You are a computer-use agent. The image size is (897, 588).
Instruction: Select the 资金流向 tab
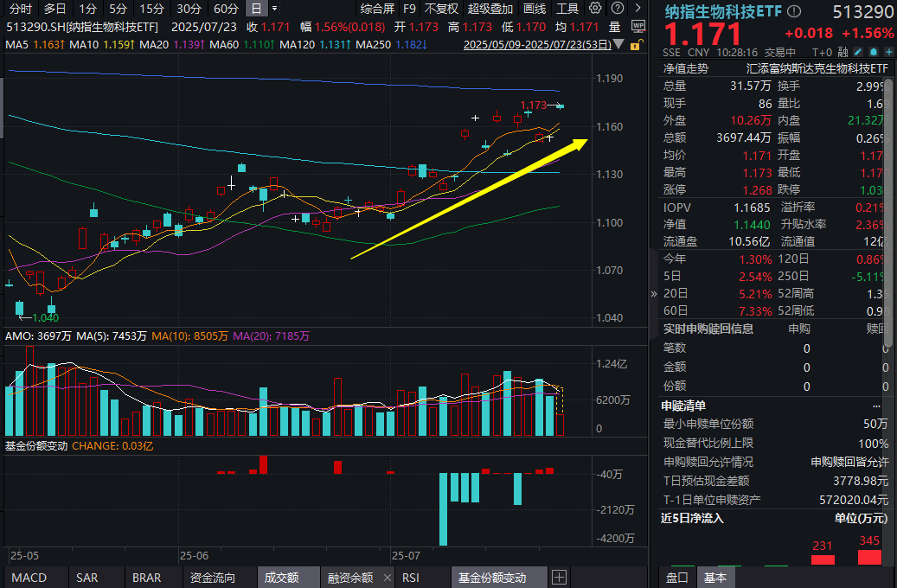pyautogui.click(x=211, y=578)
